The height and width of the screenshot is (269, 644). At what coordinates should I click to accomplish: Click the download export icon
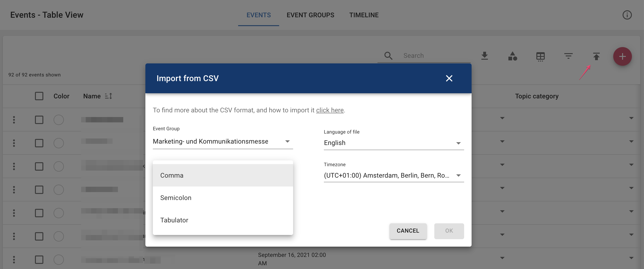[484, 56]
